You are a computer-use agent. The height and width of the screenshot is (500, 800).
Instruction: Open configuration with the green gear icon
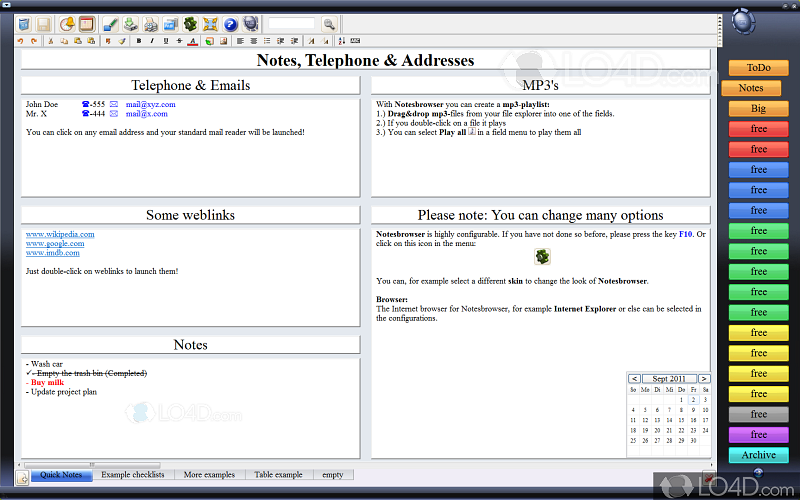190,24
